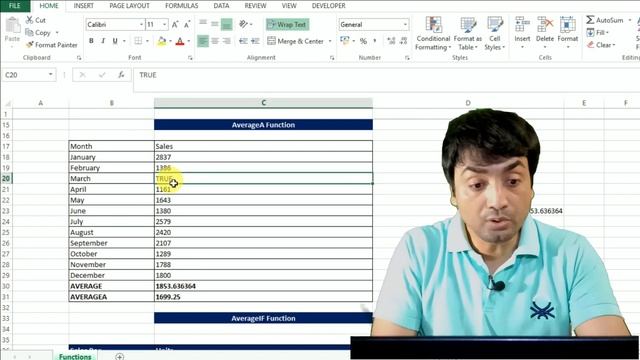This screenshot has height=360, width=640.
Task: Open Conditional Formatting
Action: coord(433,33)
